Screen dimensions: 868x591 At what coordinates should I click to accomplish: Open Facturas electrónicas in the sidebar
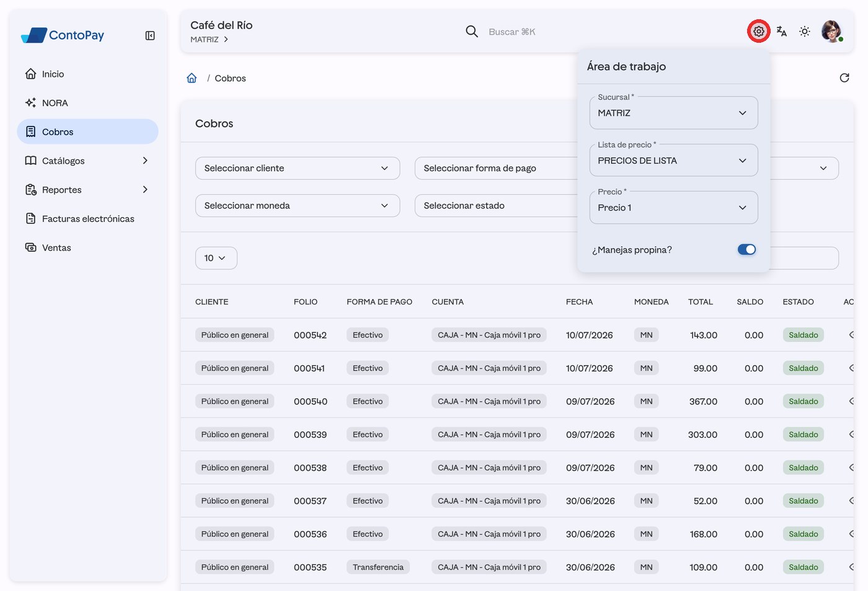click(x=88, y=218)
